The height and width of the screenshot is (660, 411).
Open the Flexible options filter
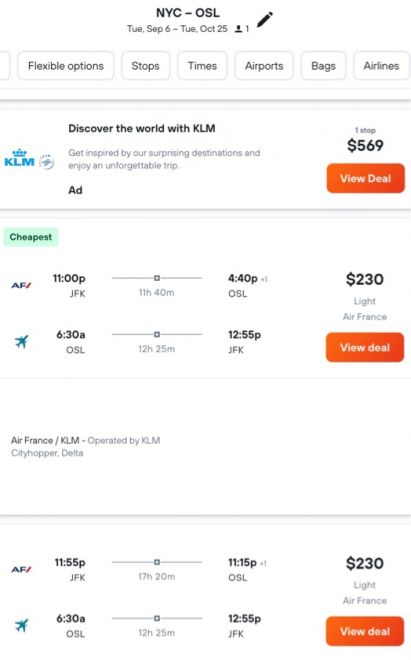click(66, 66)
